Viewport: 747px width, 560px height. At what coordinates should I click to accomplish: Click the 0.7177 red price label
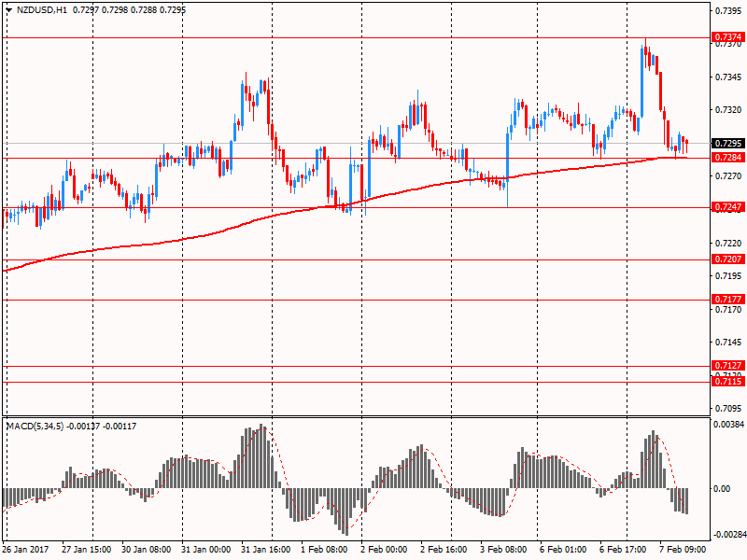pyautogui.click(x=727, y=300)
